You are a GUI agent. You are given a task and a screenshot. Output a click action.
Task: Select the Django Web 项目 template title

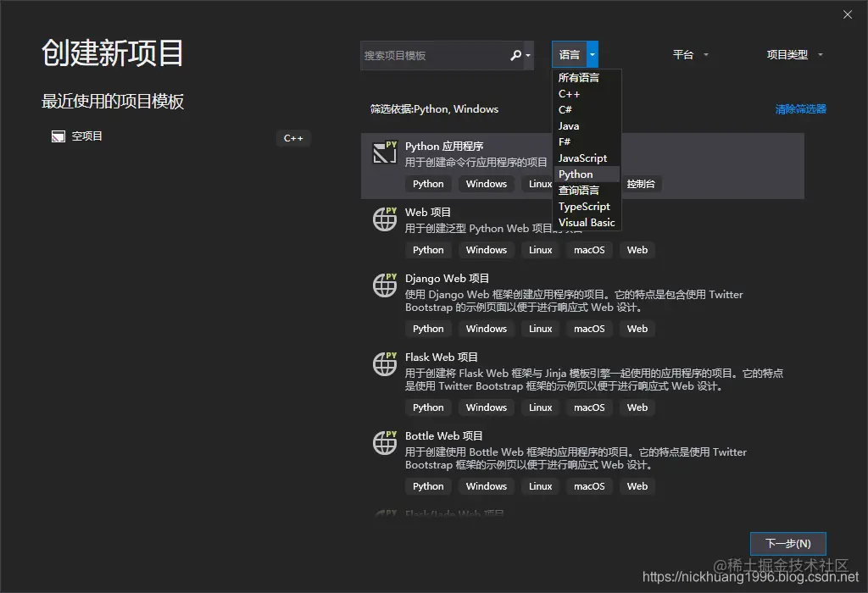pyautogui.click(x=447, y=278)
